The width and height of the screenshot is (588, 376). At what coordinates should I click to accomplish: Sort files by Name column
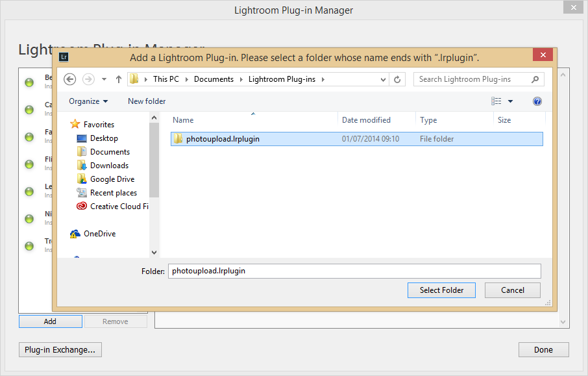coord(184,120)
